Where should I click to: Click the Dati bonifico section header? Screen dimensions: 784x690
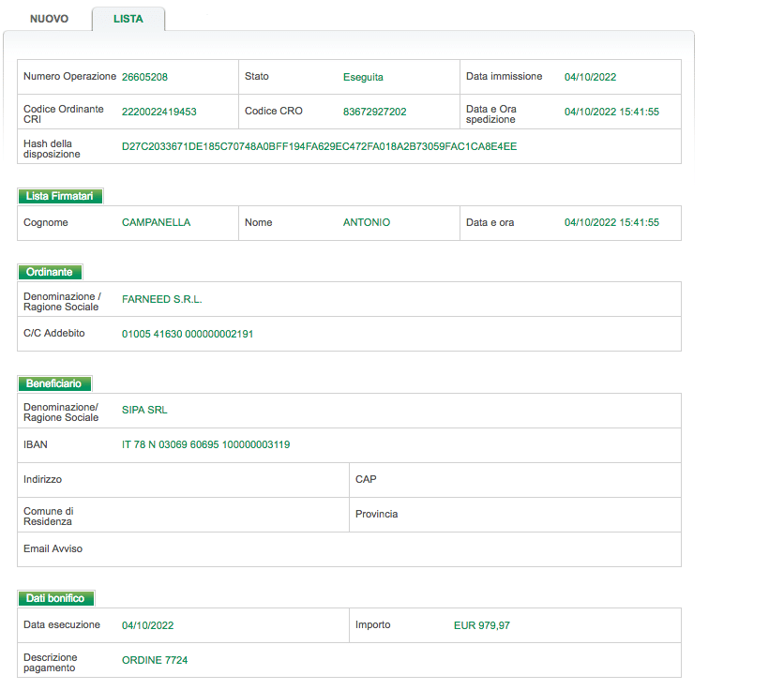(x=55, y=598)
